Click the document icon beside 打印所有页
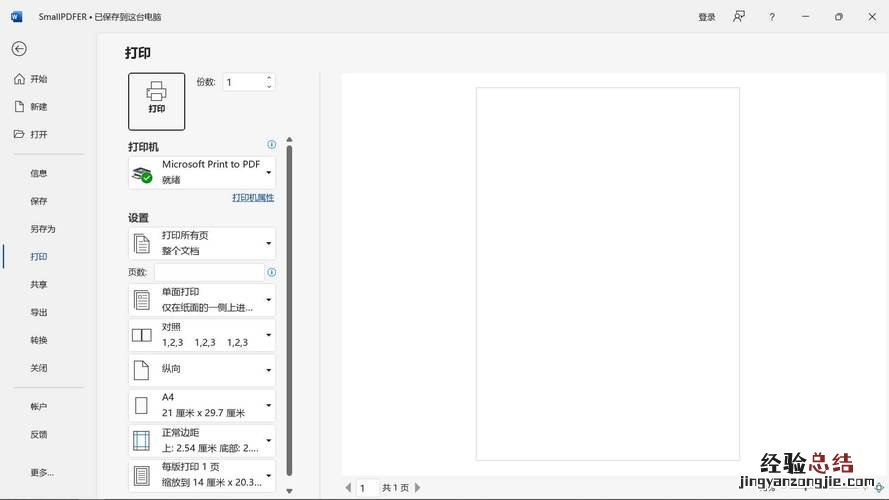889x500 pixels. click(x=142, y=244)
